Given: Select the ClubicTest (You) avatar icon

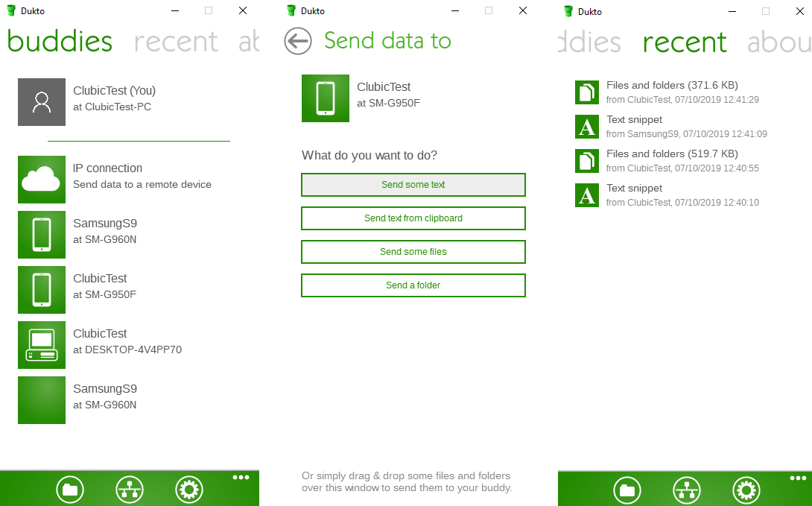Looking at the screenshot, I should [x=42, y=102].
